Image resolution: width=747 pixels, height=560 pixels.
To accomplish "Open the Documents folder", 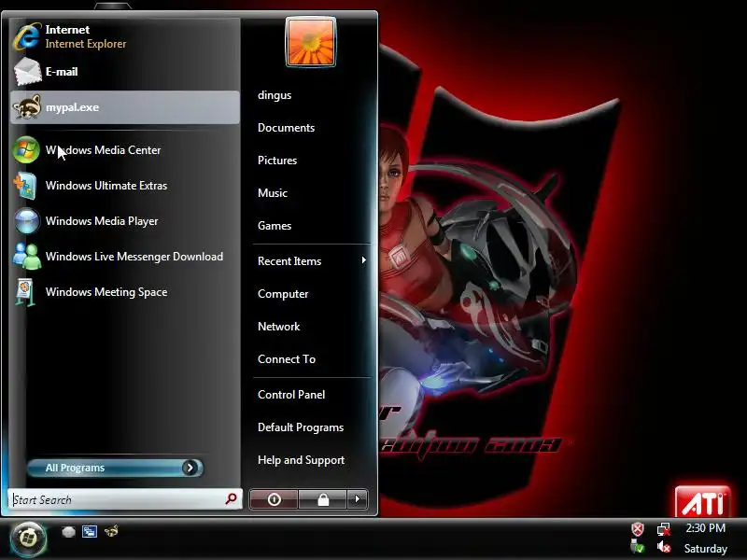I will click(286, 128).
